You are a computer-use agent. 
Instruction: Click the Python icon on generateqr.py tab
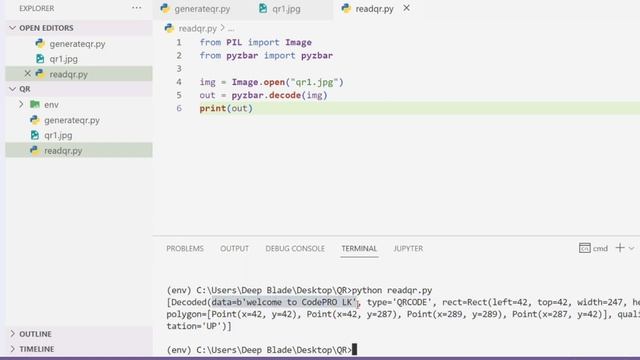click(165, 9)
